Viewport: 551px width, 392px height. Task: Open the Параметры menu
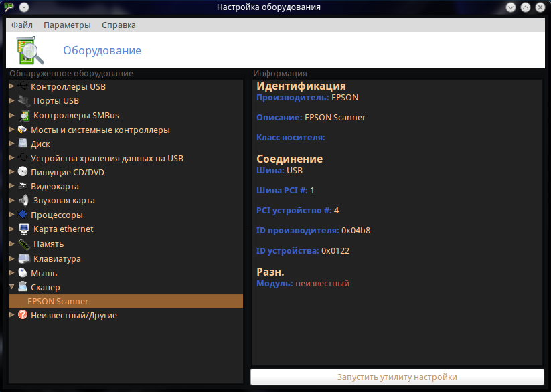tap(67, 25)
